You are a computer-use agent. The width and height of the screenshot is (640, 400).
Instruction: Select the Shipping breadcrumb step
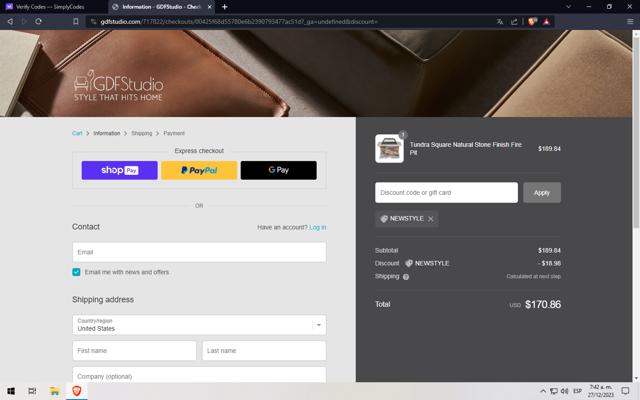point(142,133)
